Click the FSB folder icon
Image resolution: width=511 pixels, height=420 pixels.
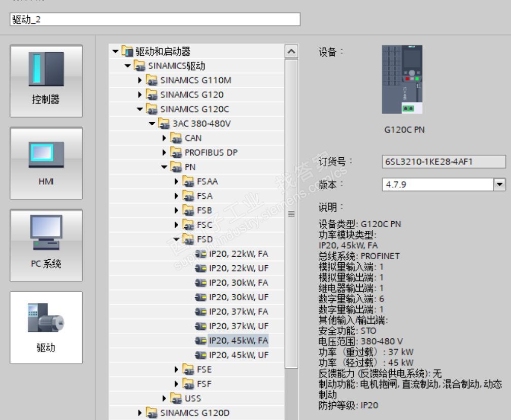[x=188, y=211]
